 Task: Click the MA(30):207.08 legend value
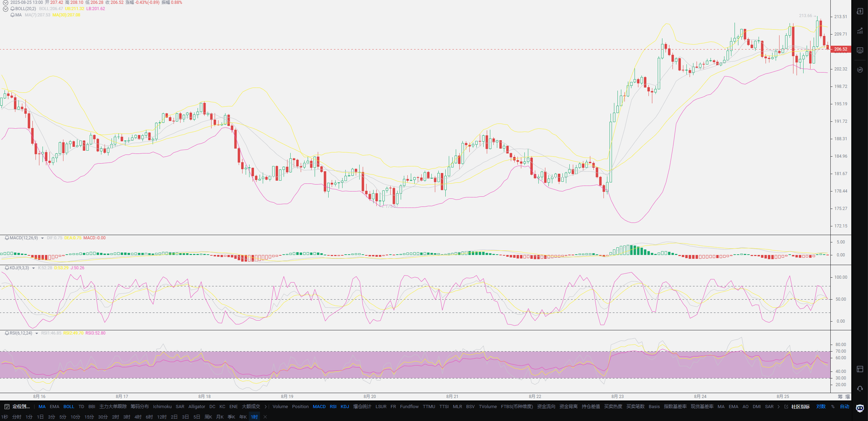click(x=66, y=15)
